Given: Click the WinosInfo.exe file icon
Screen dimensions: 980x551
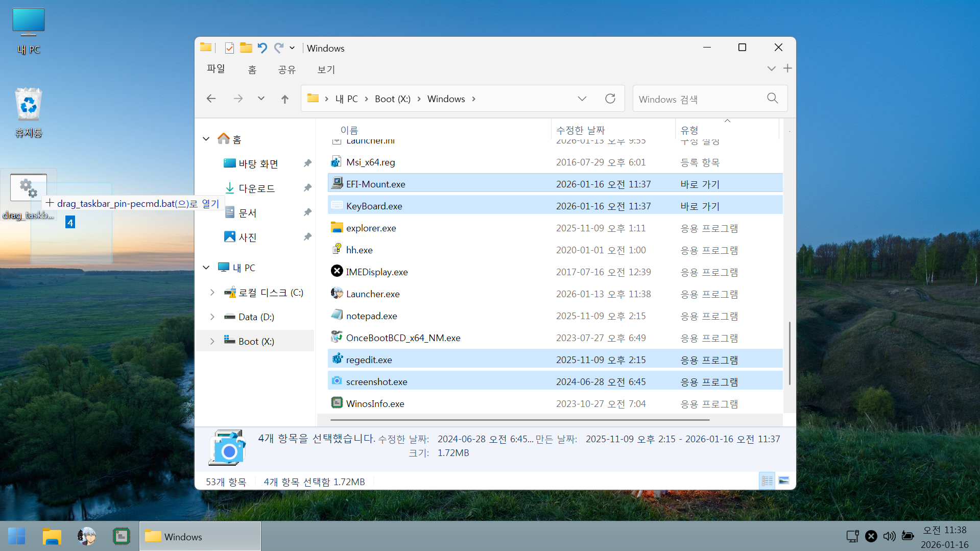Looking at the screenshot, I should point(337,403).
